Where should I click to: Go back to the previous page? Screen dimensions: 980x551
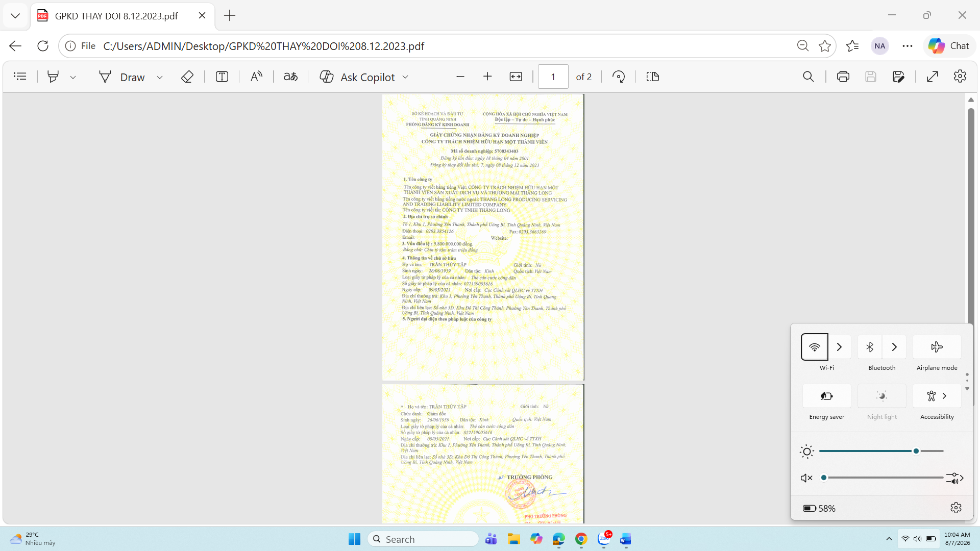click(15, 46)
